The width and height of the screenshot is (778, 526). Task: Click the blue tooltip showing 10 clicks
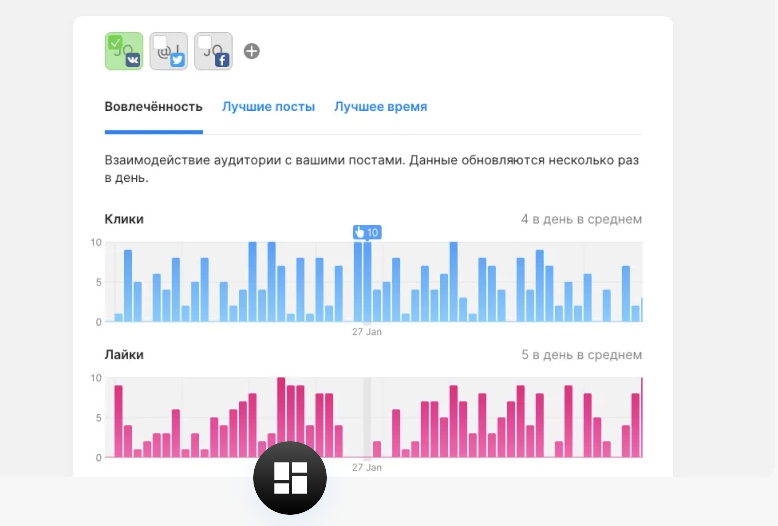point(367,232)
